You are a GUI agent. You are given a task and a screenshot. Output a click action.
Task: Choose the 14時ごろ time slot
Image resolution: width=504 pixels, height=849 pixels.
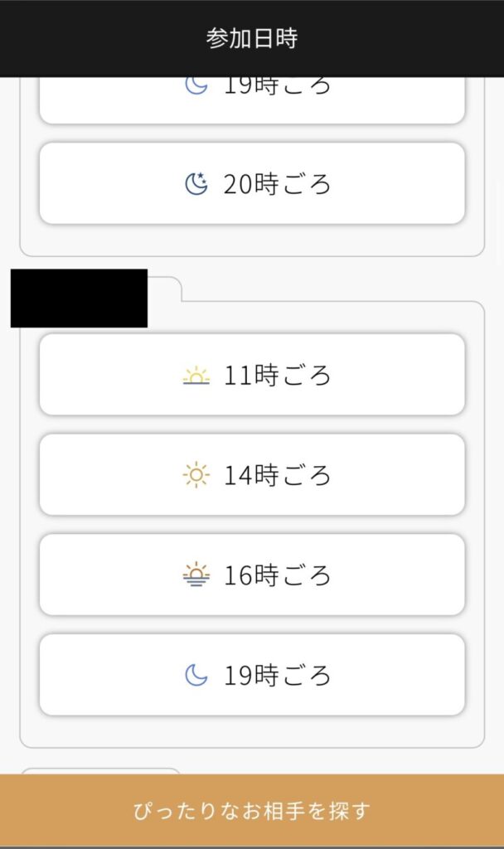(x=252, y=475)
